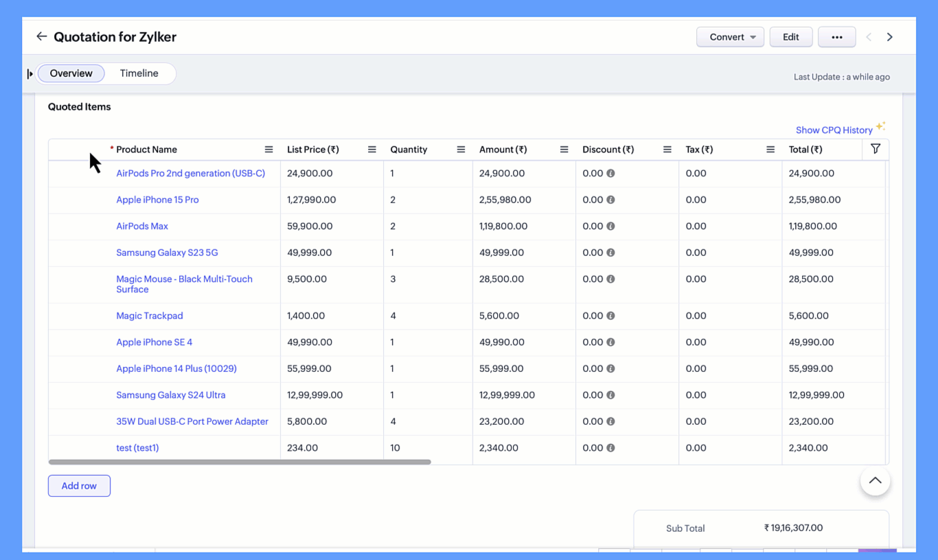This screenshot has width=938, height=560.
Task: Click info icon in Magic Trackpad discount
Action: click(610, 316)
